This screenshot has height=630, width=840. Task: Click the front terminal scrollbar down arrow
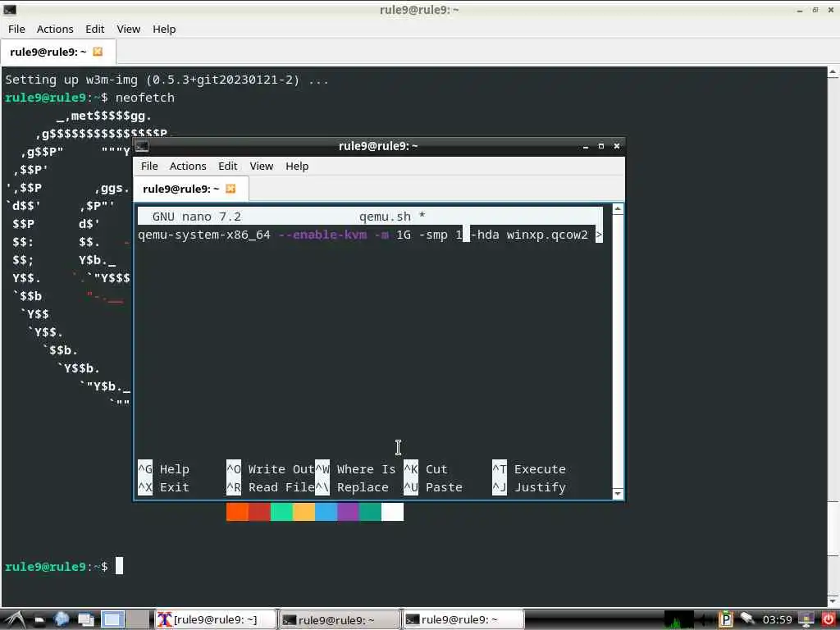618,493
